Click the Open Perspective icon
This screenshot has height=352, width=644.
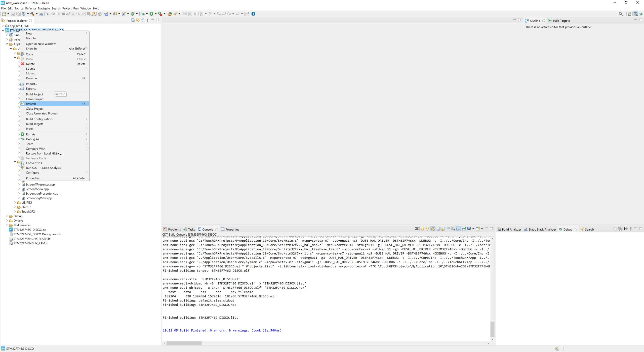(x=630, y=14)
